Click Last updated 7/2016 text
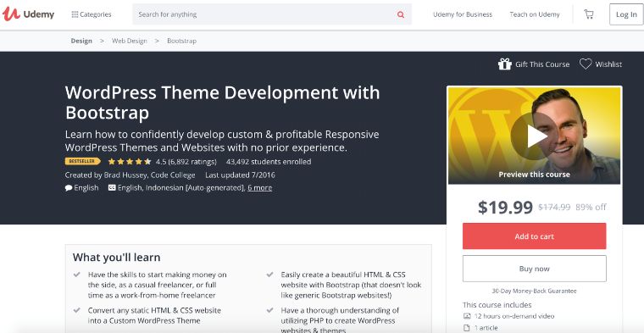644x333 pixels. point(241,175)
